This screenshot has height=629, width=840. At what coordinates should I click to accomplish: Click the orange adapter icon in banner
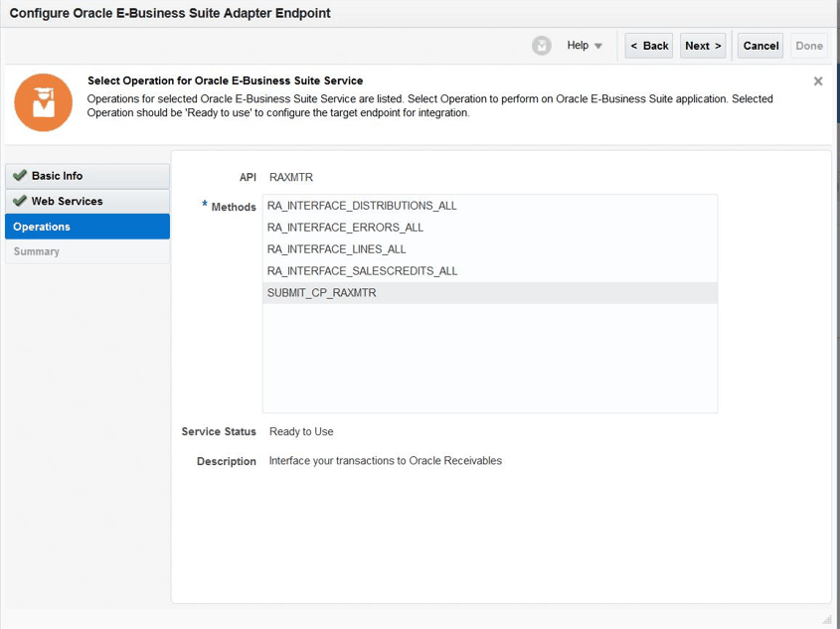pos(43,102)
